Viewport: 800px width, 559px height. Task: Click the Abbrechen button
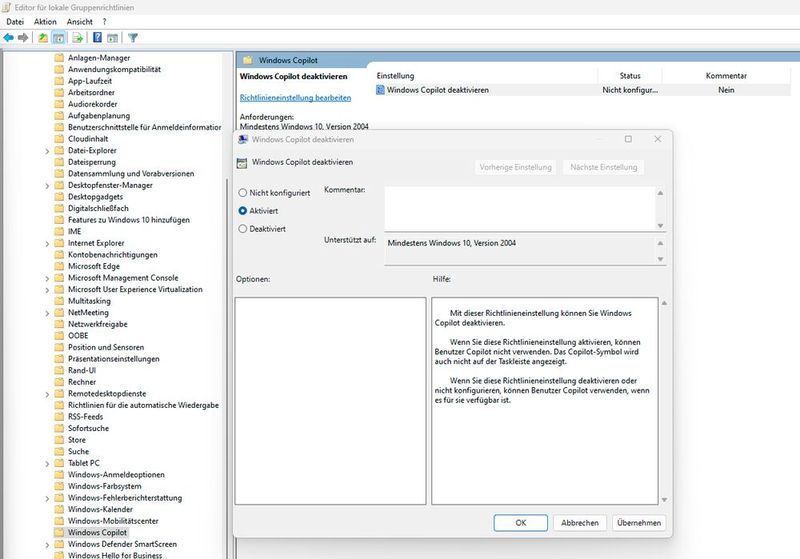click(580, 523)
